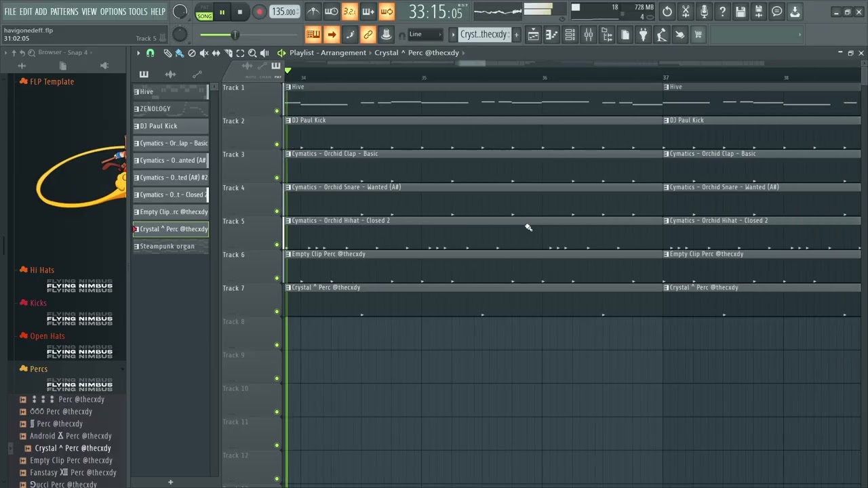Toggle the playlist snap magnet icon
Image resolution: width=868 pixels, height=488 pixels.
(x=151, y=53)
